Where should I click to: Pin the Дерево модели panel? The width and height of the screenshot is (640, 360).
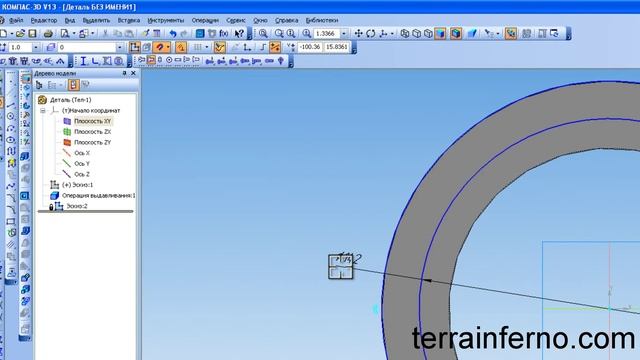pyautogui.click(x=124, y=73)
